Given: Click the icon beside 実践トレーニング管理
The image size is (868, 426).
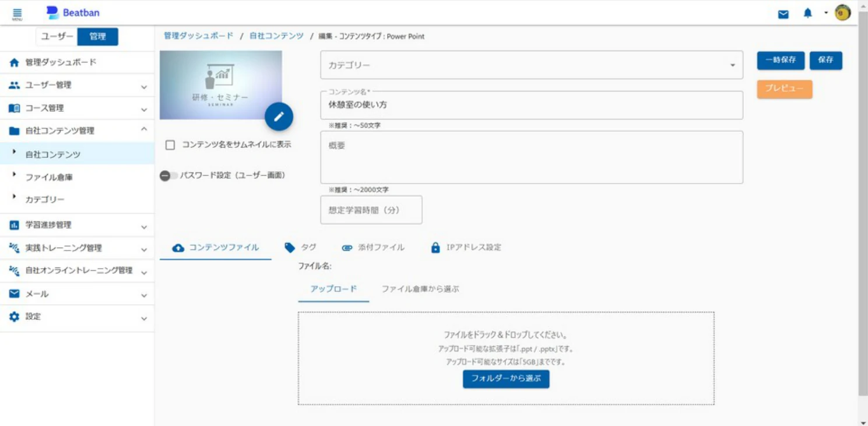Looking at the screenshot, I should [x=15, y=248].
